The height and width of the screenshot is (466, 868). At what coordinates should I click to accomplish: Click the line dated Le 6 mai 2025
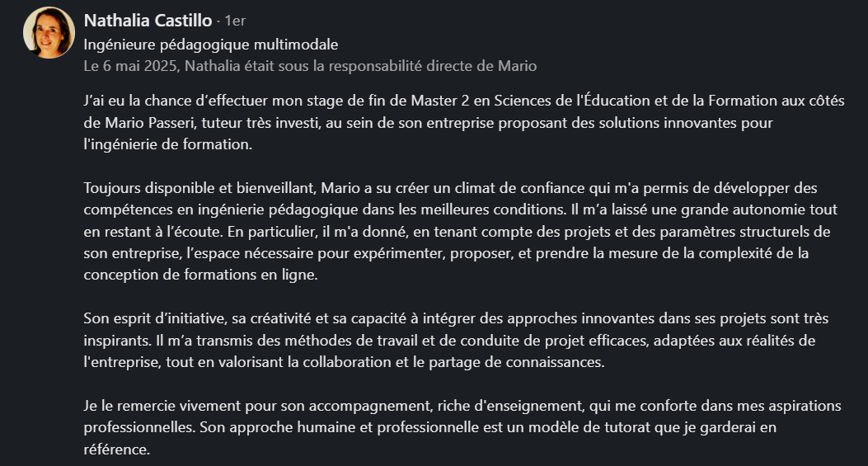pos(310,66)
